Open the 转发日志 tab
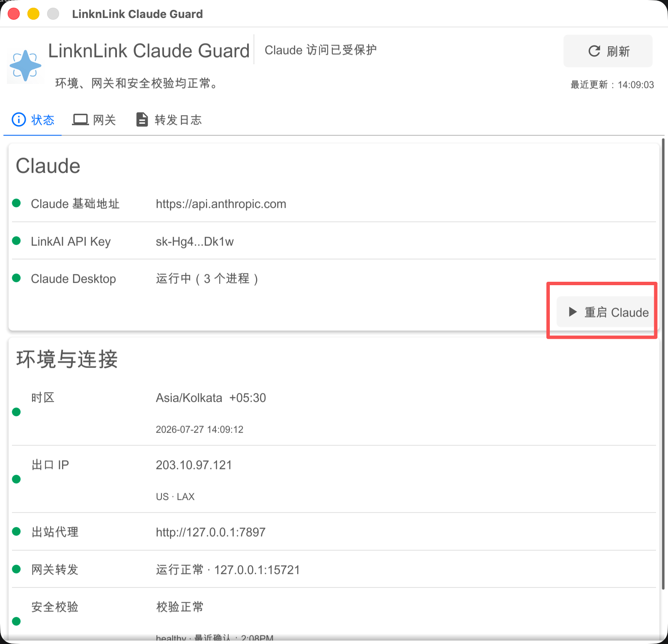The width and height of the screenshot is (668, 644). (x=169, y=120)
